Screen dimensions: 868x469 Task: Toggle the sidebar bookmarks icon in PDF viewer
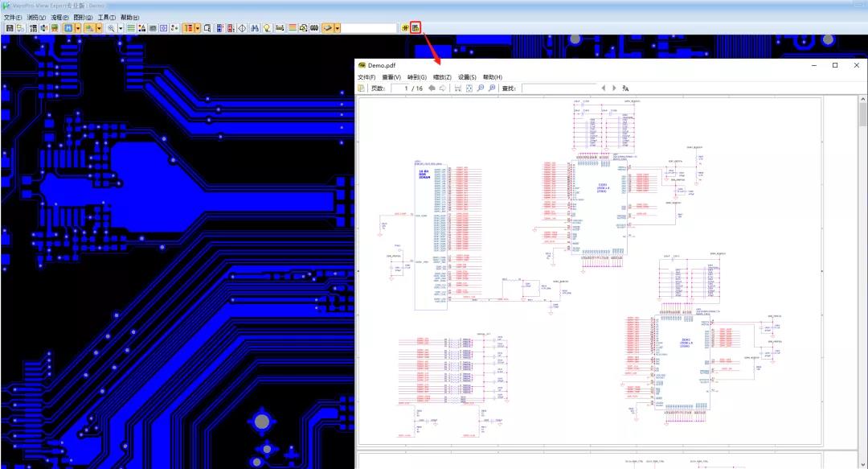click(x=361, y=88)
